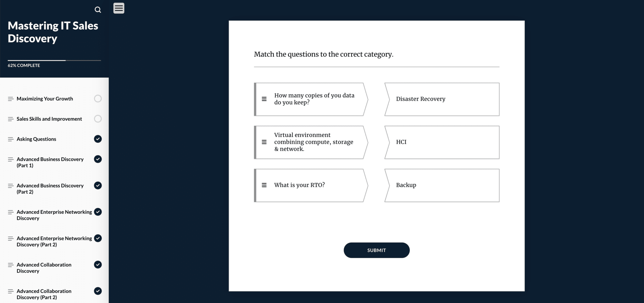Grab the drag handle on 'How many copies' card
This screenshot has height=303, width=644.
[264, 99]
